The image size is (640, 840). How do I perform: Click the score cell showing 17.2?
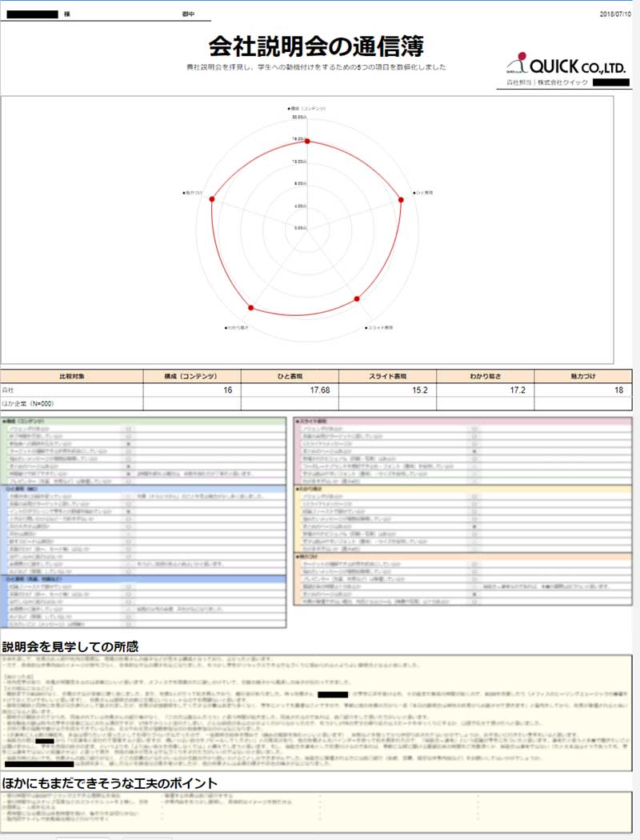pos(486,390)
